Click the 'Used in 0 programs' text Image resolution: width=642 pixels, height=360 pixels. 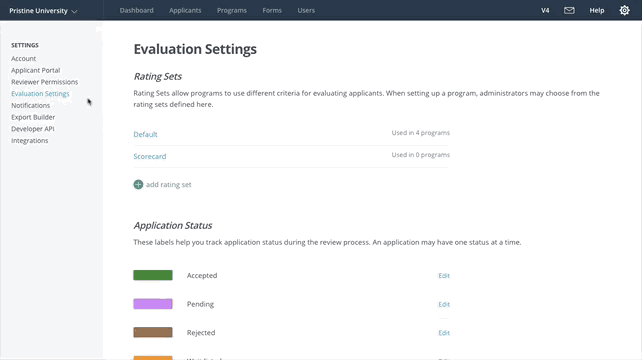pyautogui.click(x=420, y=155)
